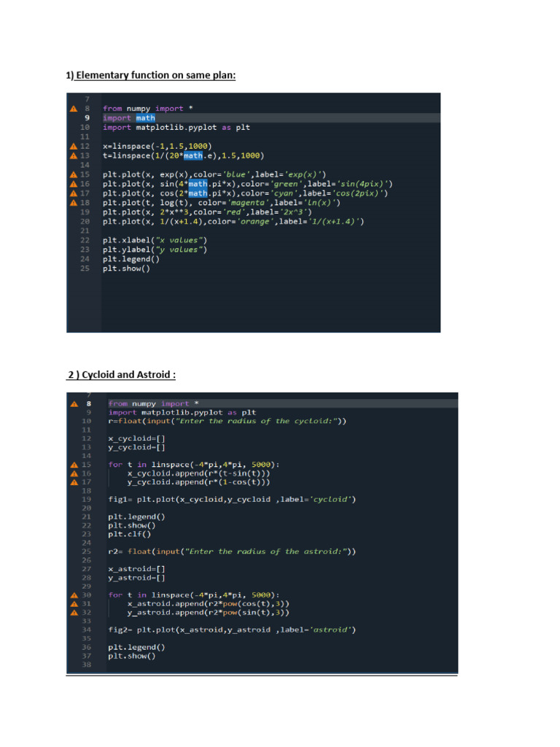Click the fig1= plt.plot cycloid line
560x747 pixels.
point(232,499)
